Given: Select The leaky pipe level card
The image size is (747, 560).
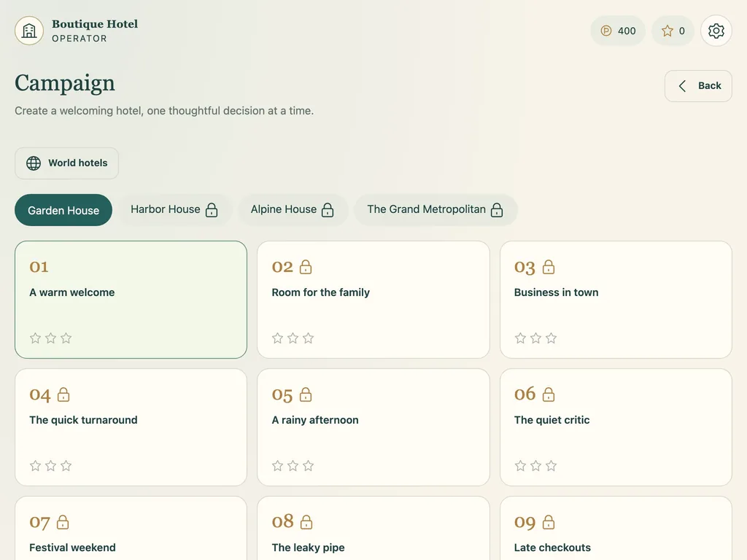Looking at the screenshot, I should tap(373, 528).
